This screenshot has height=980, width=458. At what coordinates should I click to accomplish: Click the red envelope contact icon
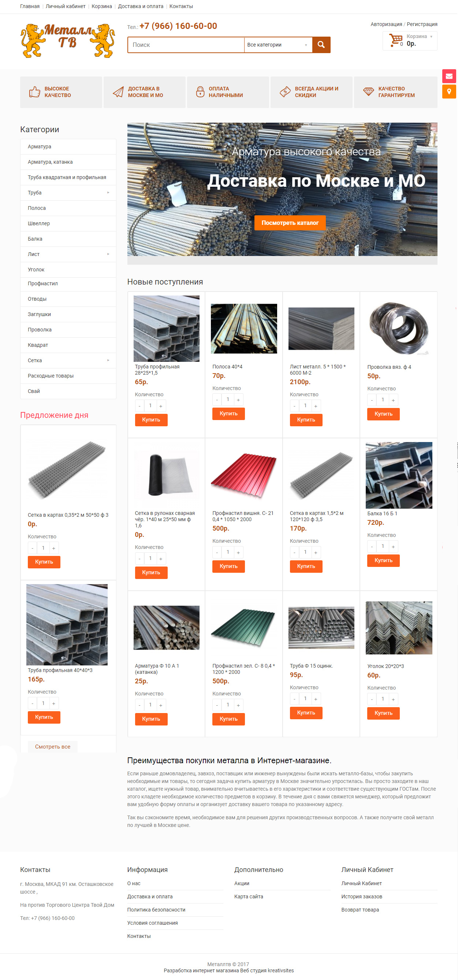click(x=449, y=76)
